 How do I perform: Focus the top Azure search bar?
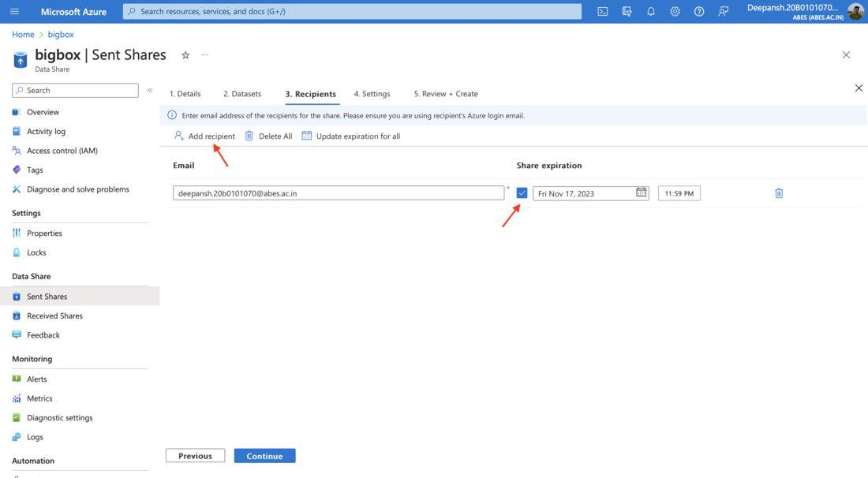(352, 11)
